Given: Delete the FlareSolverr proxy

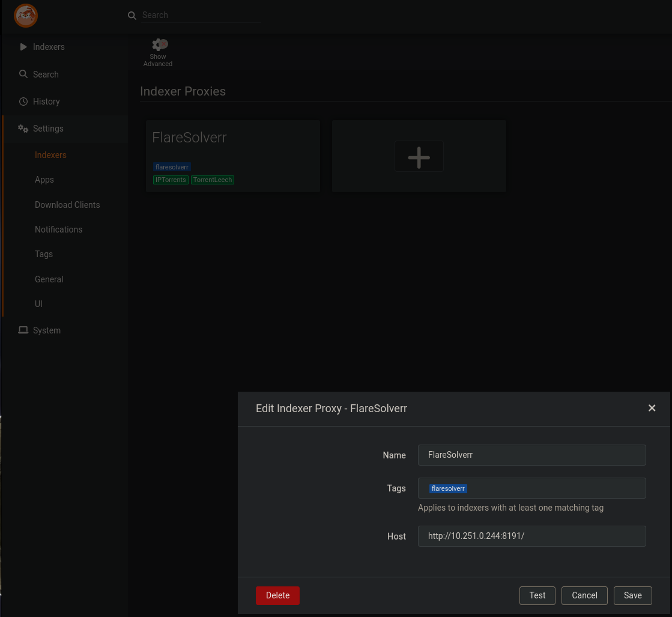Looking at the screenshot, I should 277,595.
